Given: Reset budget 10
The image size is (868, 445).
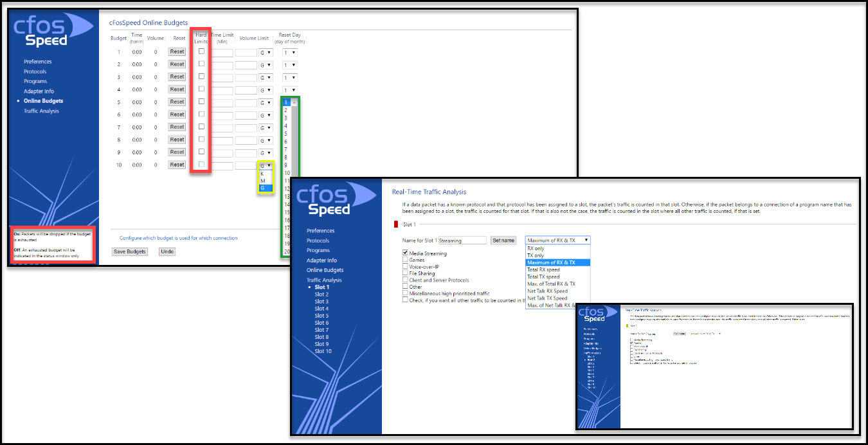Looking at the screenshot, I should [x=177, y=165].
